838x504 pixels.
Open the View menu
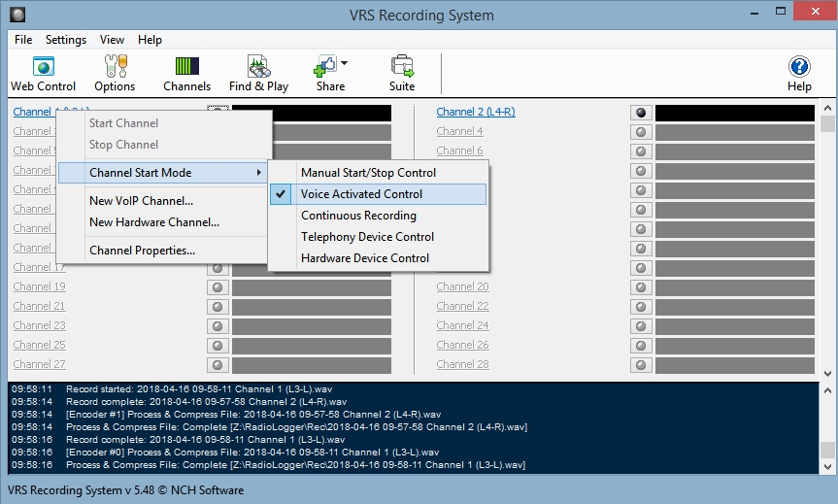click(112, 40)
